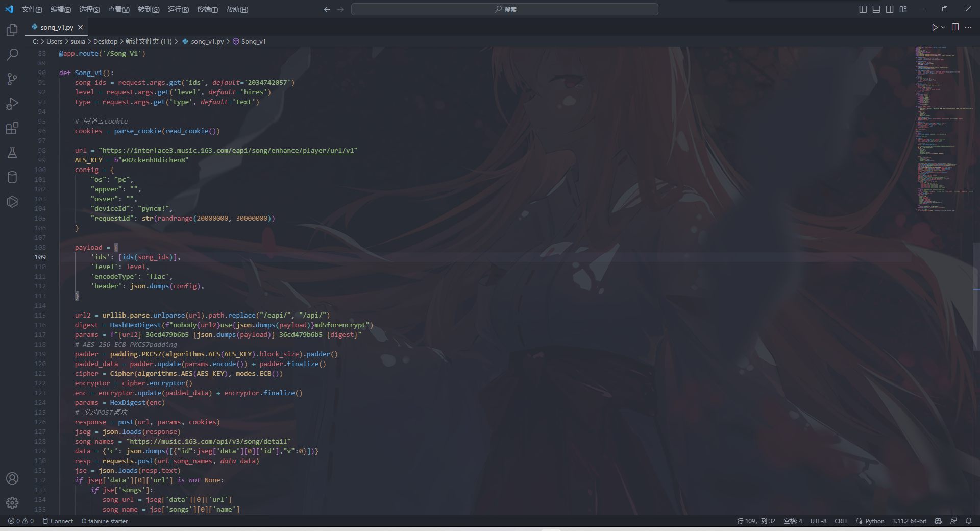The width and height of the screenshot is (980, 531).
Task: Toggle the bottom panel layout icon
Action: point(876,9)
